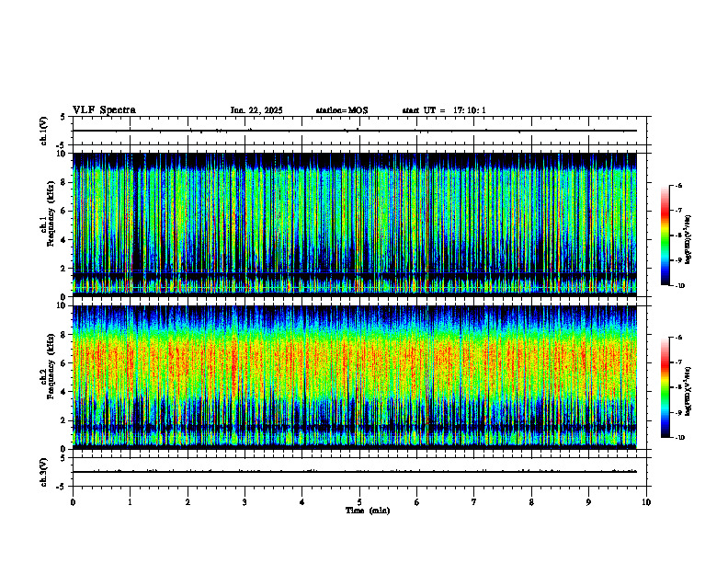
Task: Click the ch.2 spectrogram colorbar
Action: click(x=665, y=387)
